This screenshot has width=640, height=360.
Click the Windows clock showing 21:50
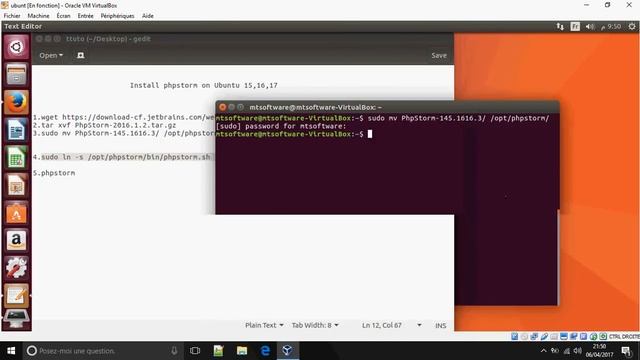pyautogui.click(x=599, y=351)
